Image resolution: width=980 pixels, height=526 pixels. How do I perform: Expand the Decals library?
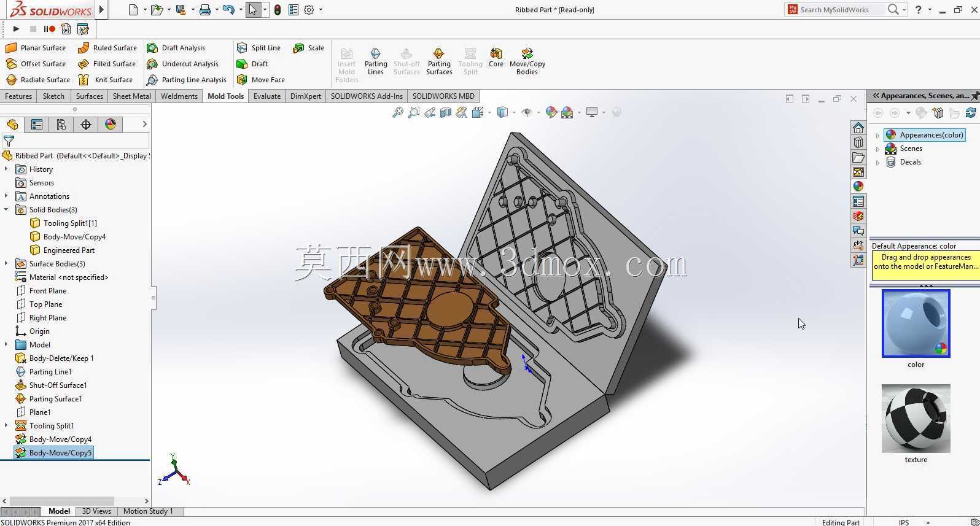877,162
